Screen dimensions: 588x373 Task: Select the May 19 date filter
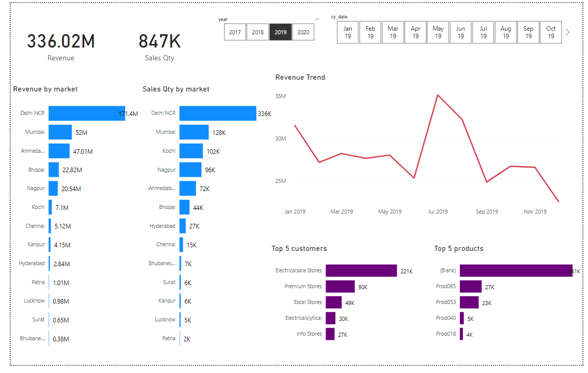[x=438, y=32]
